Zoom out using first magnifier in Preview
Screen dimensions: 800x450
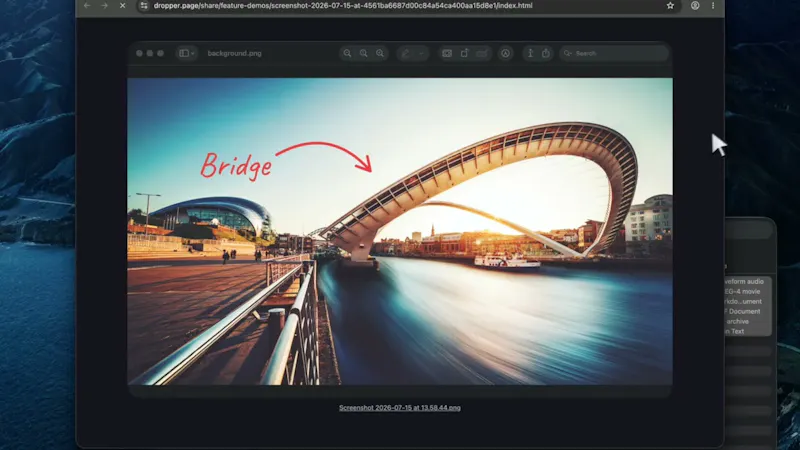tap(347, 53)
